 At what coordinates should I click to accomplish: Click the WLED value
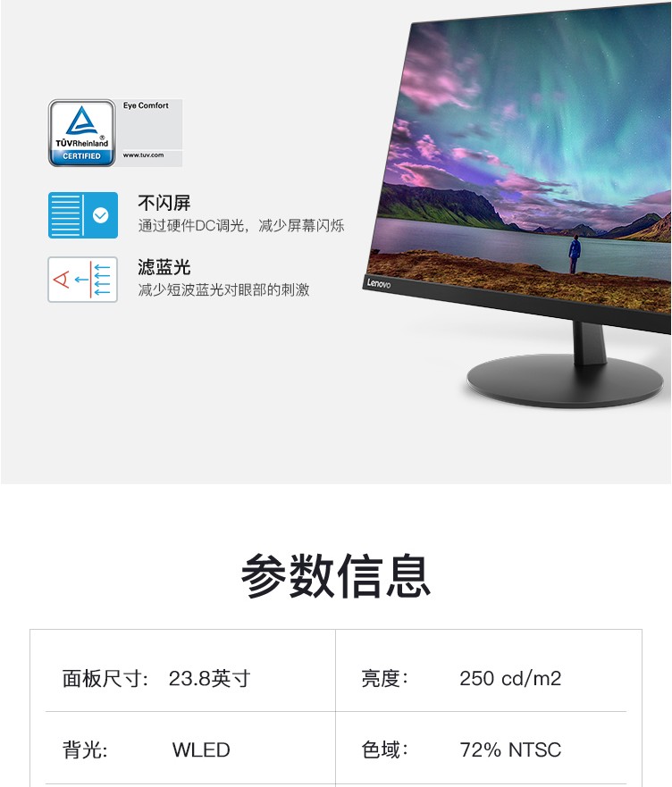click(x=201, y=749)
